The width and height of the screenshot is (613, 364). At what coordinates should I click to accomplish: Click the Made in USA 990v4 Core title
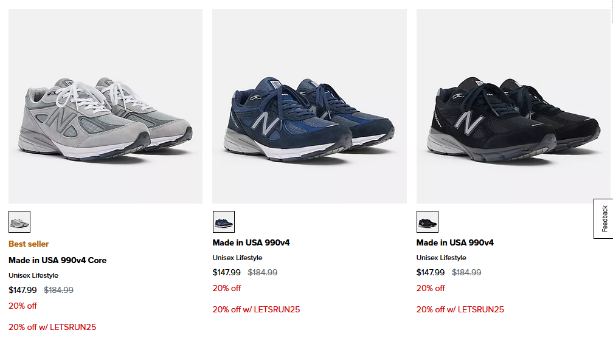point(57,260)
